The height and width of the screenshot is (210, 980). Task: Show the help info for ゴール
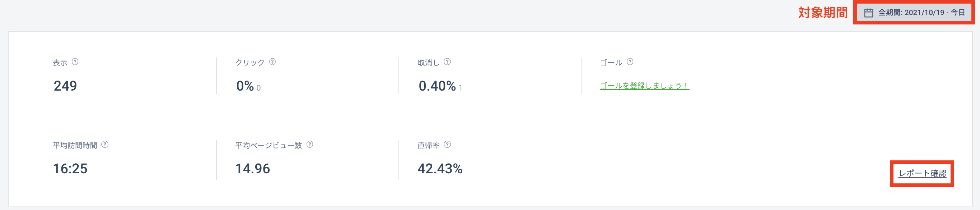coord(630,62)
